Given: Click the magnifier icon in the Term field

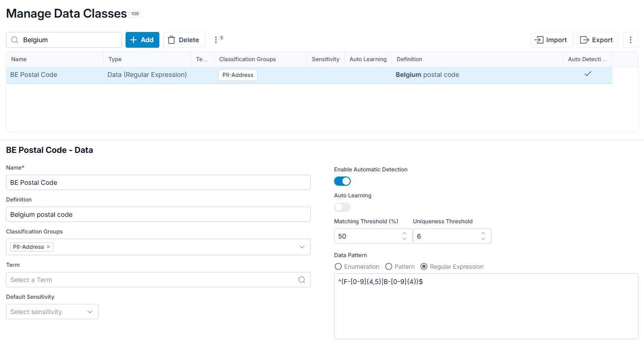Looking at the screenshot, I should point(302,280).
